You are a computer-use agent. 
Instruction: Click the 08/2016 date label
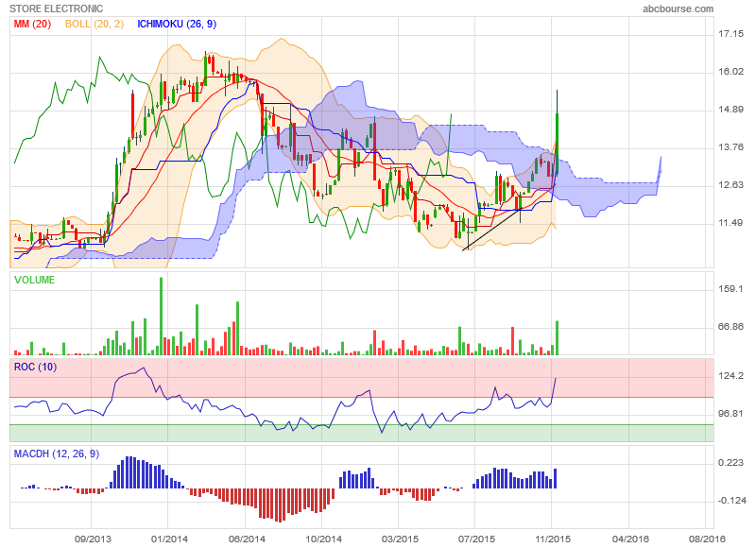click(x=707, y=539)
